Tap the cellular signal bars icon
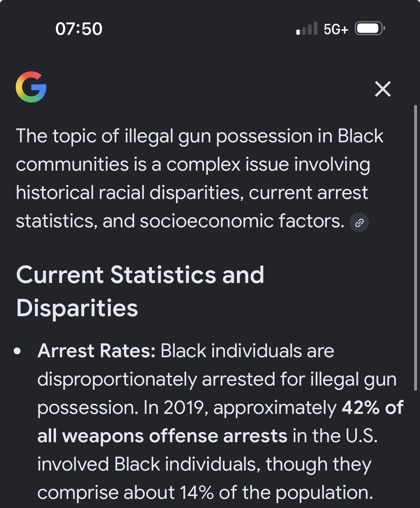The image size is (420, 508). pyautogui.click(x=307, y=29)
